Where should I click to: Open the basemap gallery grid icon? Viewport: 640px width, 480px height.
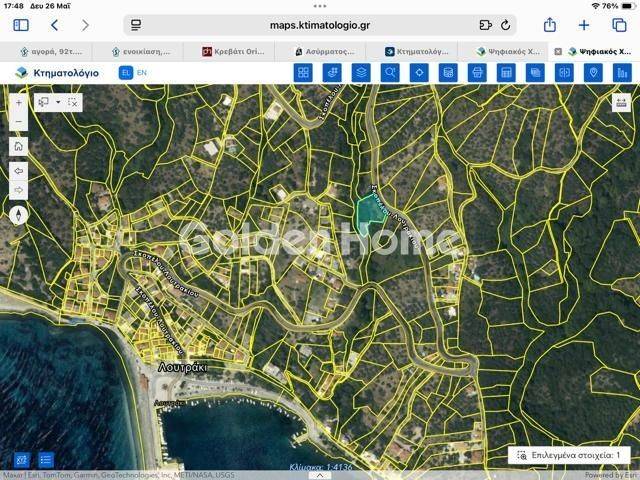click(303, 72)
